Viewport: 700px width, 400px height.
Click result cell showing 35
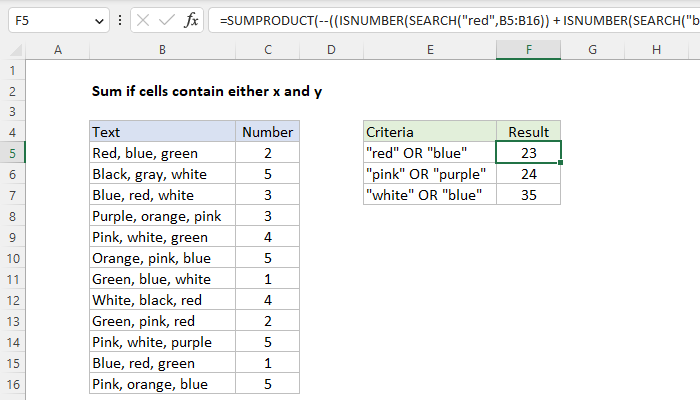pyautogui.click(x=529, y=195)
